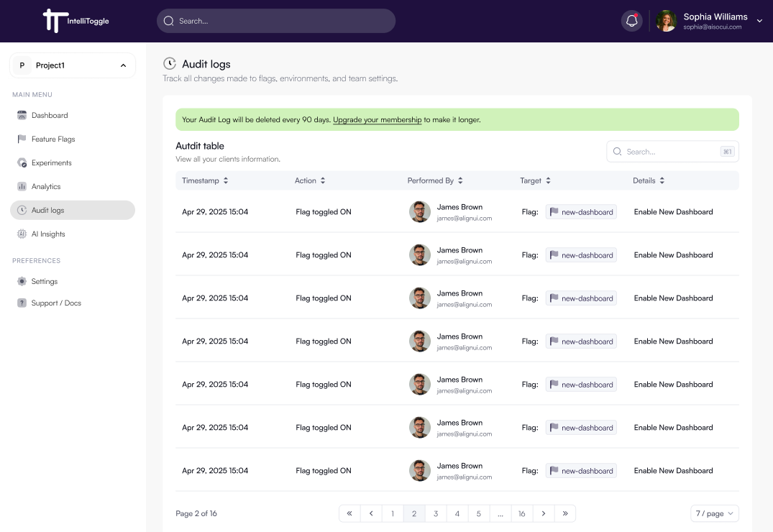Jump to last page with double arrow
The height and width of the screenshot is (532, 773).
pyautogui.click(x=565, y=513)
